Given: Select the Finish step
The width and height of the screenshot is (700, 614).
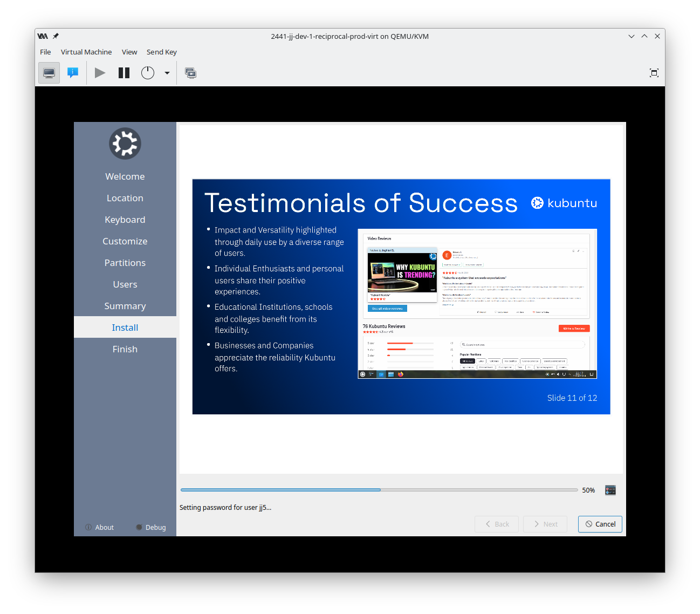Looking at the screenshot, I should 125,349.
